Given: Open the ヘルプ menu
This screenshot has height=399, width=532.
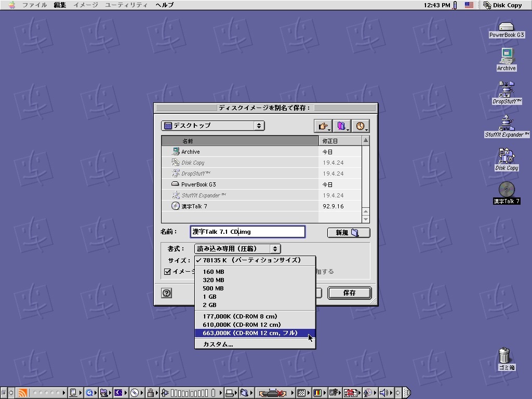Looking at the screenshot, I should 165,5.
